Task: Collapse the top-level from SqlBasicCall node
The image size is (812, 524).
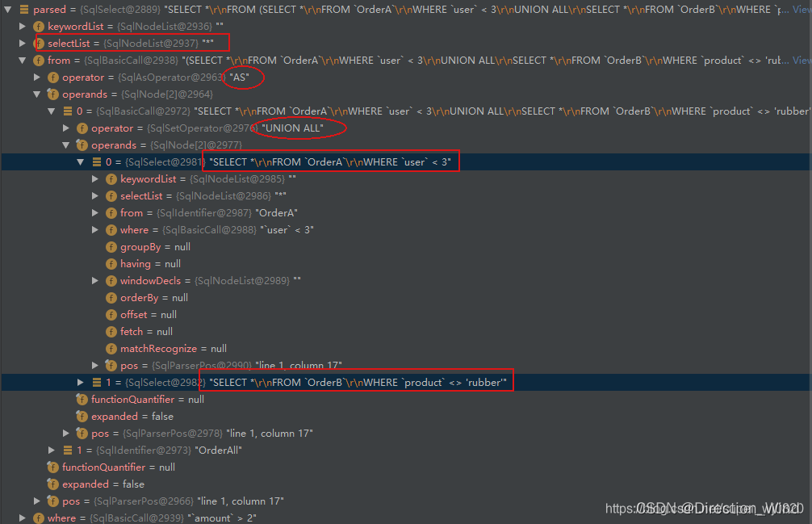Action: tap(23, 61)
